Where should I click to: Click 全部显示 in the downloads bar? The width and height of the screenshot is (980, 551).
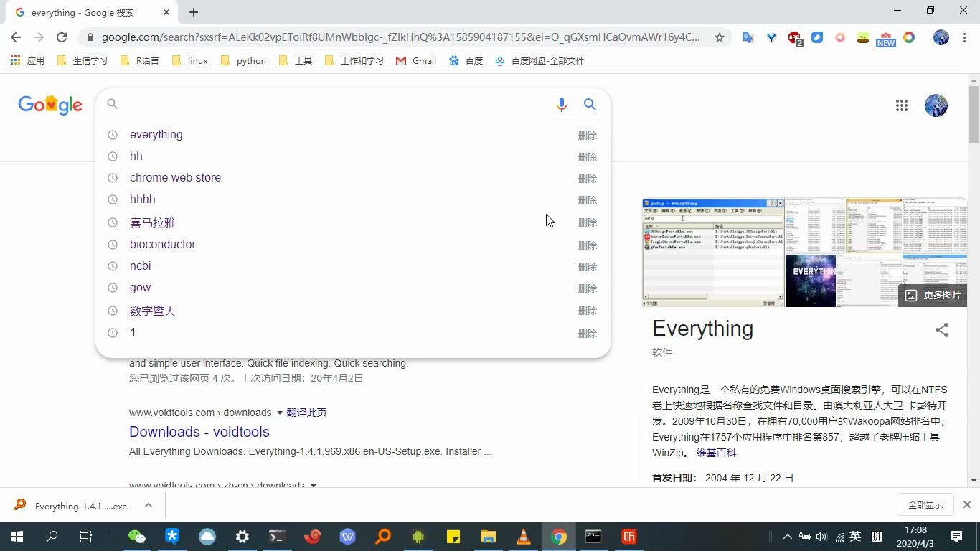tap(925, 505)
